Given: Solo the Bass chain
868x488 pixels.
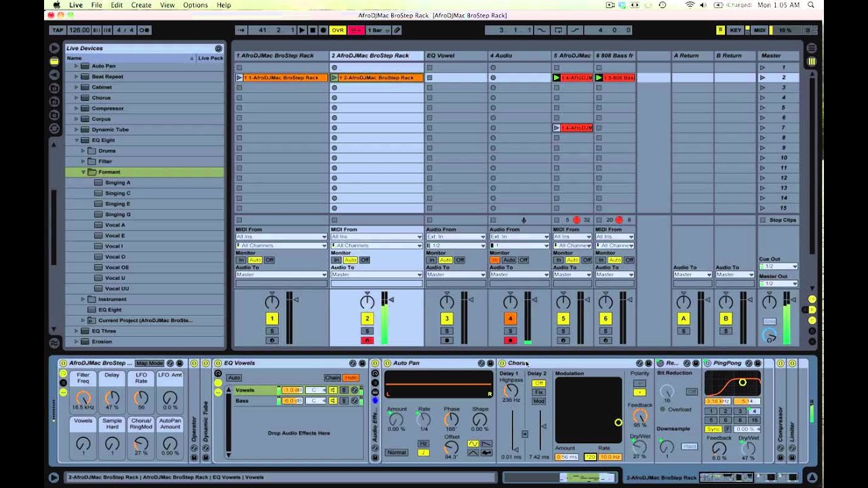Looking at the screenshot, I should (344, 401).
